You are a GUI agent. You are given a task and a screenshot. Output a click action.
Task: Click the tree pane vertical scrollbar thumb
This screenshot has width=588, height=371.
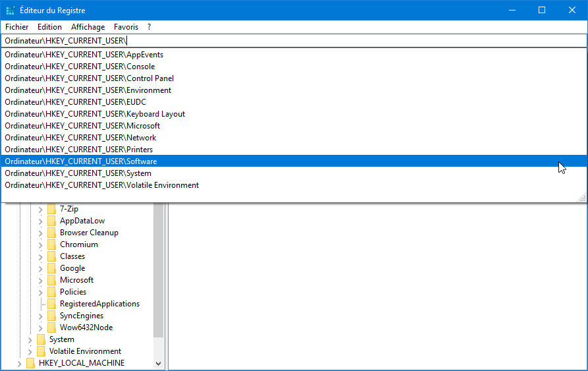tap(158, 270)
